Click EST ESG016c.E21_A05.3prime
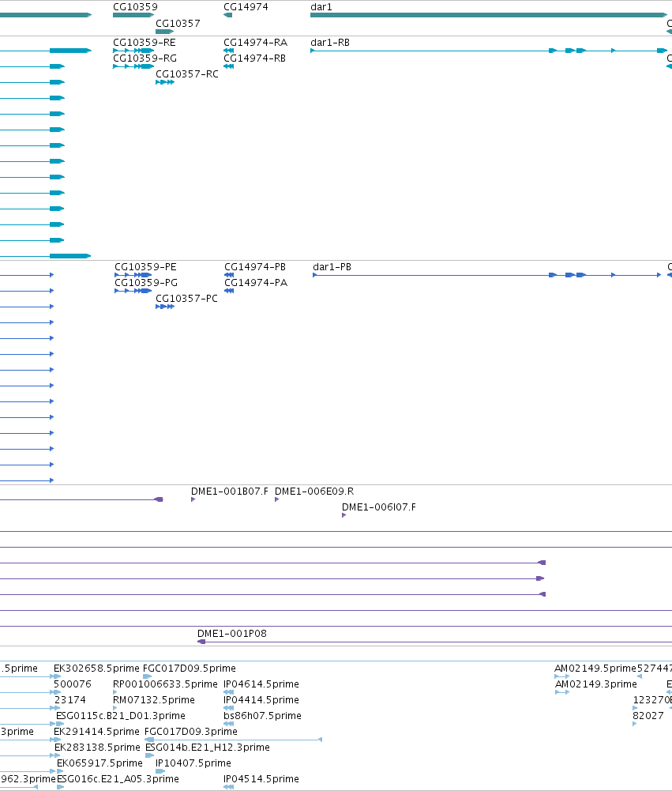 click(x=118, y=779)
